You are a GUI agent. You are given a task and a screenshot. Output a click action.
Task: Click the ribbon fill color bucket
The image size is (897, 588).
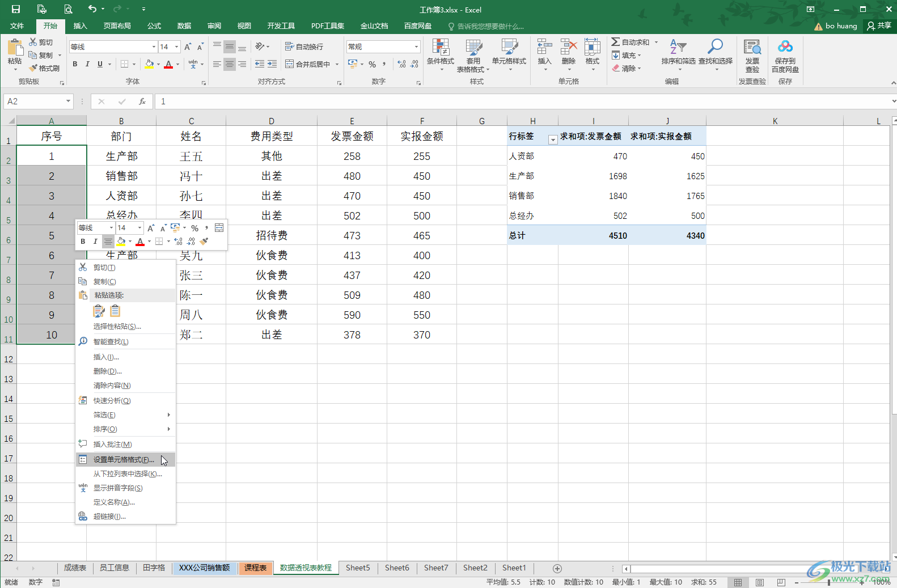point(149,64)
